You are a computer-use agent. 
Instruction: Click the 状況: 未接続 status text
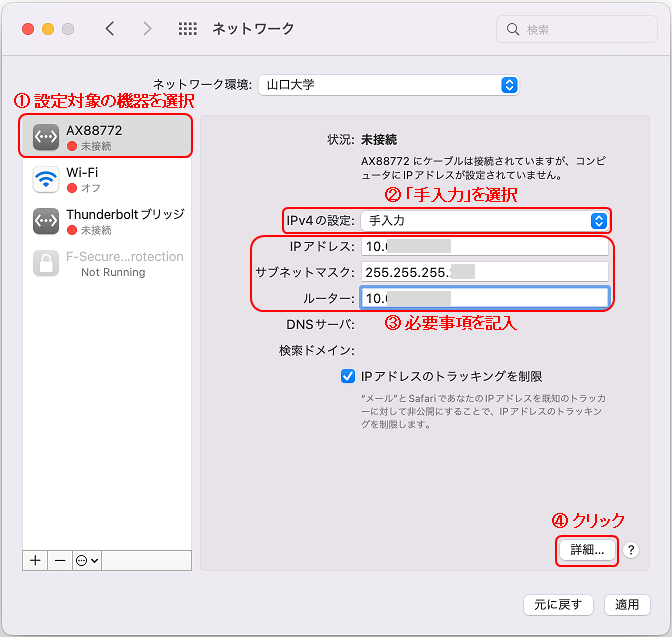pyautogui.click(x=362, y=139)
